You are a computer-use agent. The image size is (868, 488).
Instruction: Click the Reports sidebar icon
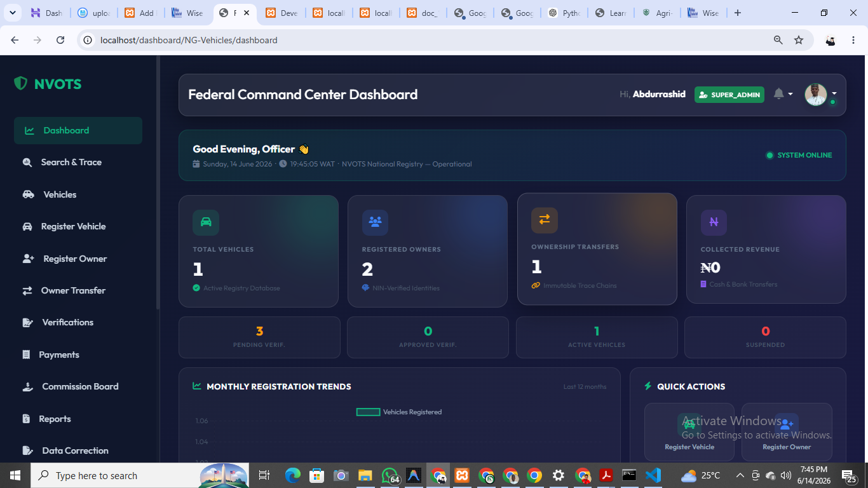coord(26,419)
